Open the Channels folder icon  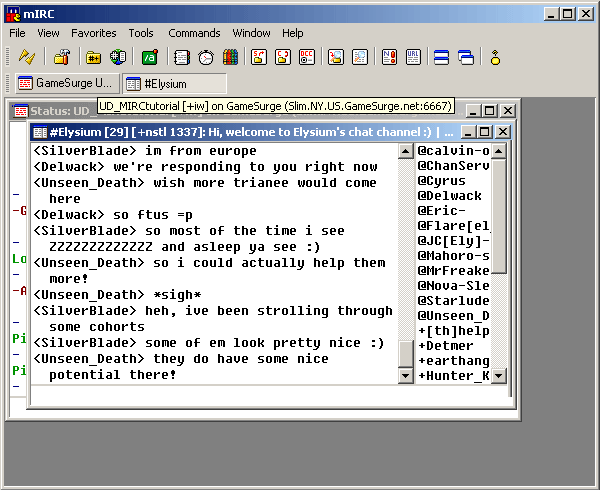click(x=93, y=57)
